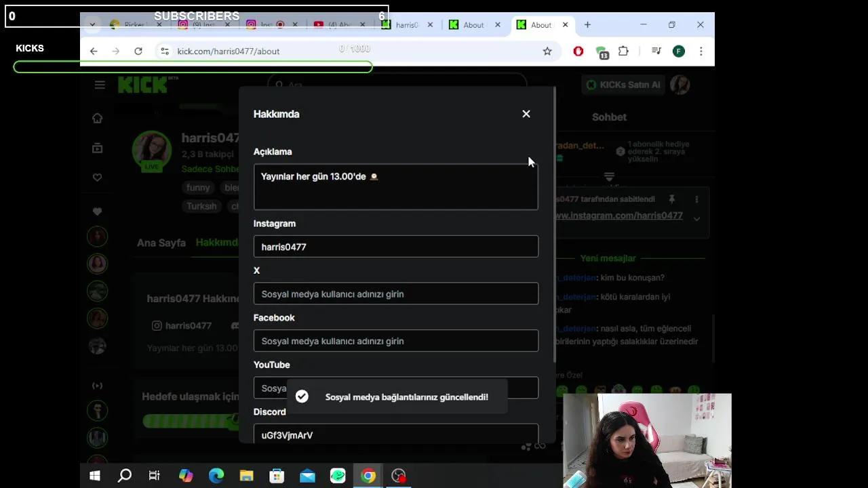
Task: Open Windows taskbar search
Action: [125, 476]
